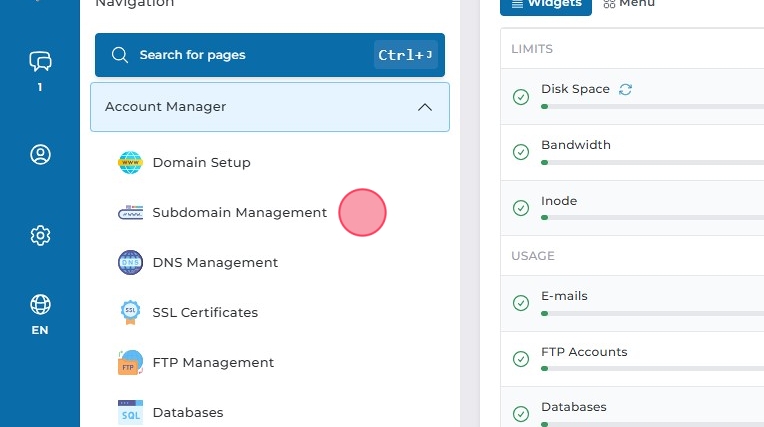Change language via the globe icon
764x427 pixels.
click(40, 304)
